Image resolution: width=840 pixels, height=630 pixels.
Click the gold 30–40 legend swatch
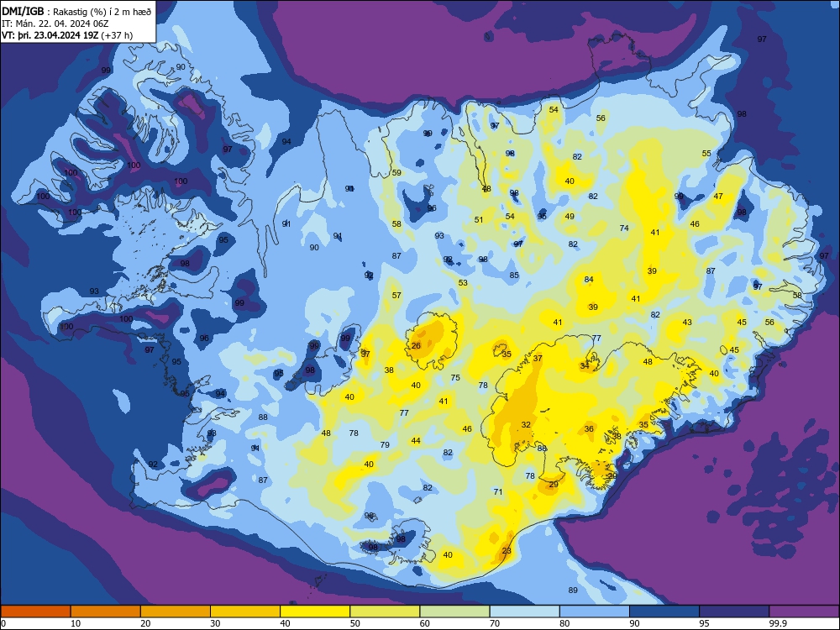(x=245, y=612)
